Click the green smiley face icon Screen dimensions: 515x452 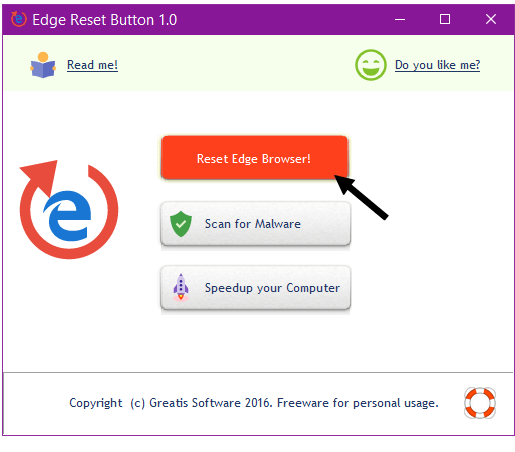click(371, 65)
